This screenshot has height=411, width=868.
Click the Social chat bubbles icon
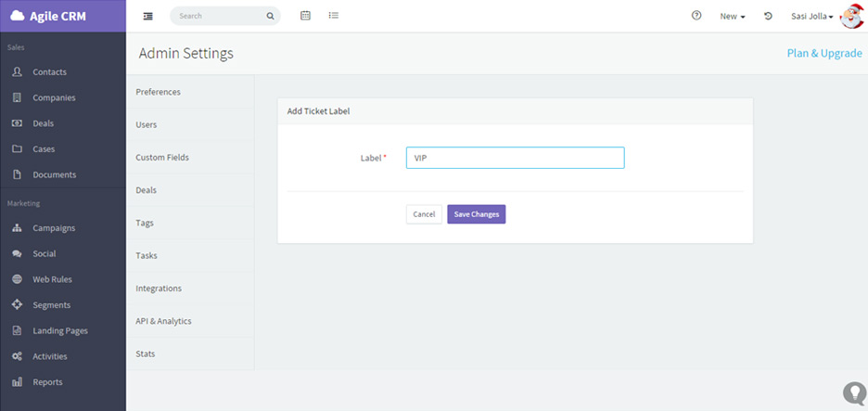point(18,253)
